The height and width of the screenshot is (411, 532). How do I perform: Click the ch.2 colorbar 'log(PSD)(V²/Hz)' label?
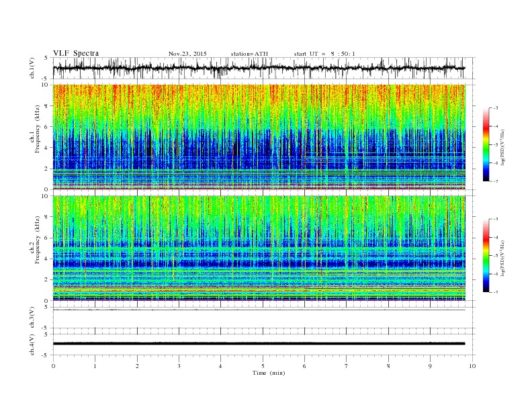tap(503, 259)
